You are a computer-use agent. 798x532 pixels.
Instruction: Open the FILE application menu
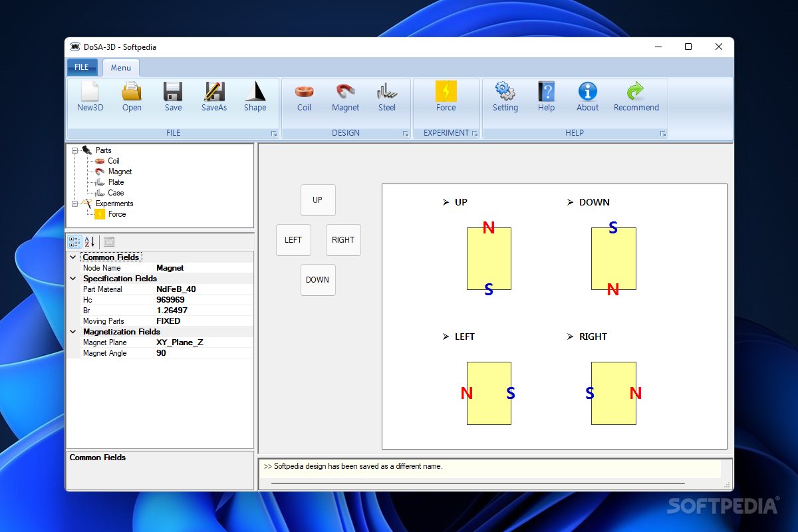(82, 67)
